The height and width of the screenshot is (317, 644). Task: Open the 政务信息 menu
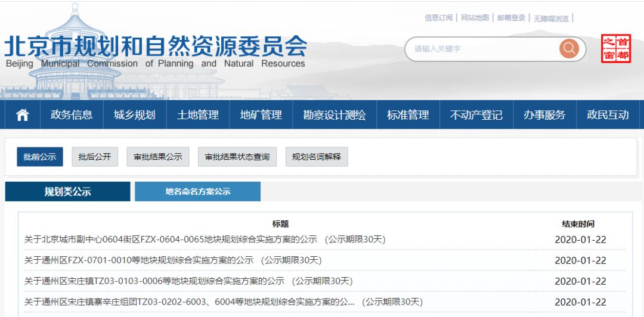pos(72,115)
